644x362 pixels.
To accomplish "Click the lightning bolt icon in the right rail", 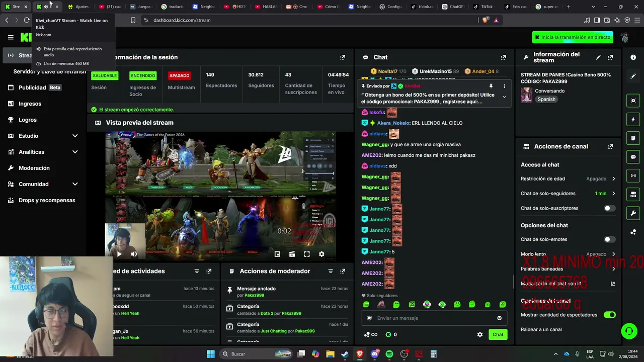I will (633, 120).
